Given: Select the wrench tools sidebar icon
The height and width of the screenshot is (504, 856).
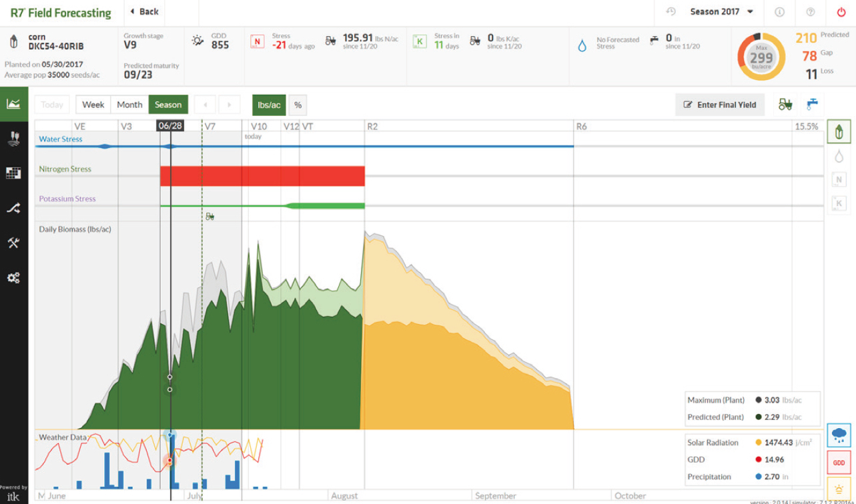Looking at the screenshot, I should (13, 243).
